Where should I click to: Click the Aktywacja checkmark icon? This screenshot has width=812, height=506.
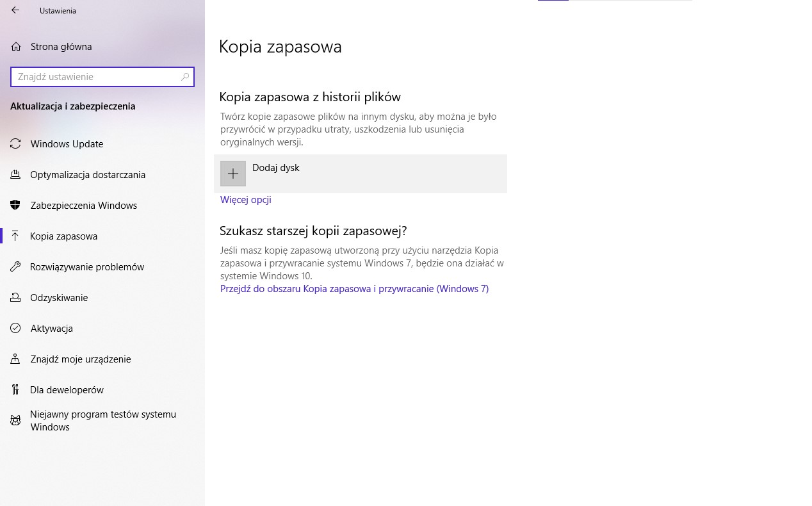point(15,328)
